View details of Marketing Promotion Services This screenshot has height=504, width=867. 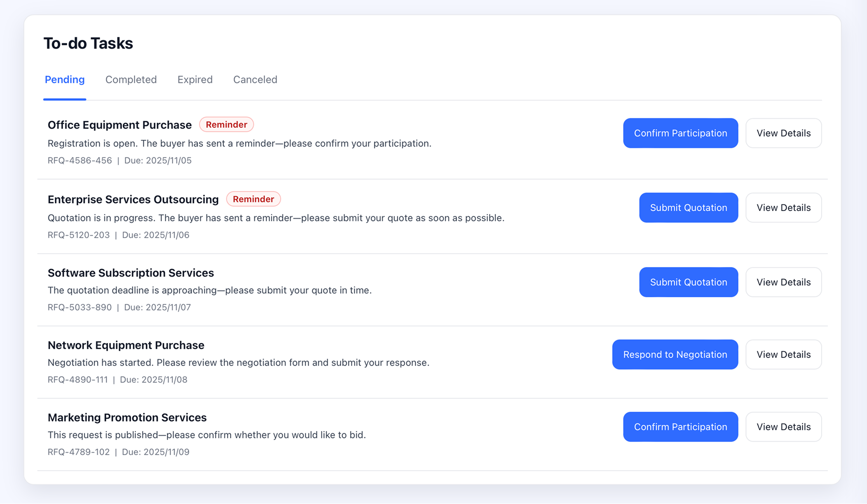pos(783,427)
